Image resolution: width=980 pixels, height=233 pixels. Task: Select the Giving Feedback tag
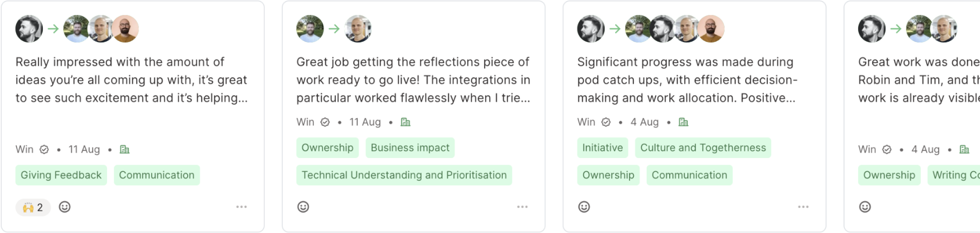[61, 175]
